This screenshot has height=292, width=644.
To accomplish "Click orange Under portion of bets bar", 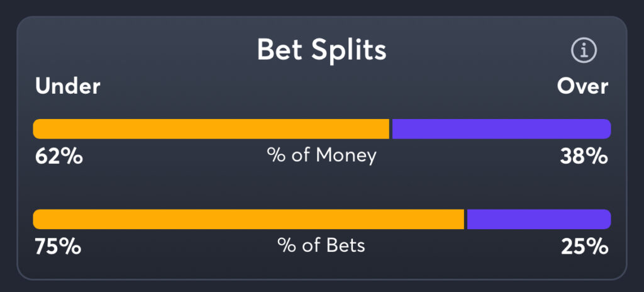I will click(248, 220).
